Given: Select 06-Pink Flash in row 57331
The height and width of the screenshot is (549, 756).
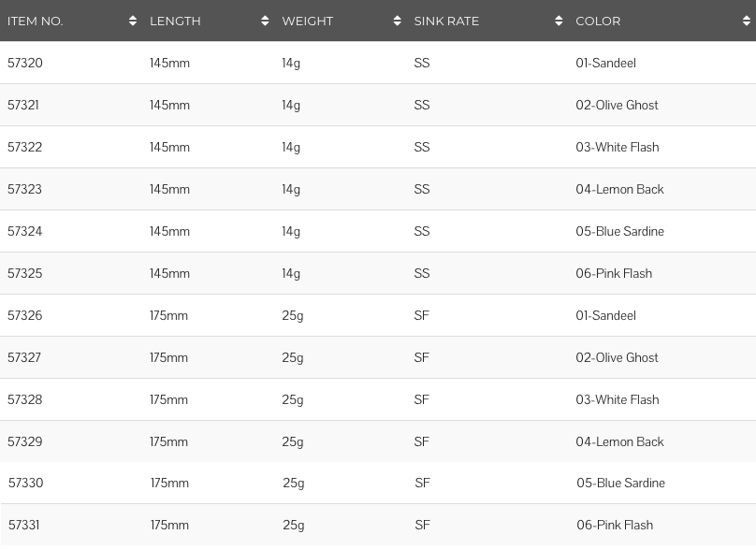Looking at the screenshot, I should tap(615, 525).
